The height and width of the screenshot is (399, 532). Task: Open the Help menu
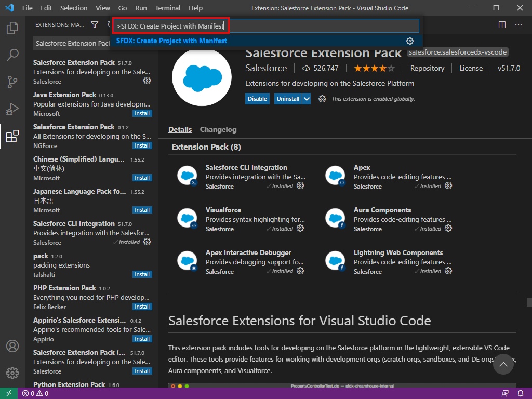pyautogui.click(x=195, y=8)
